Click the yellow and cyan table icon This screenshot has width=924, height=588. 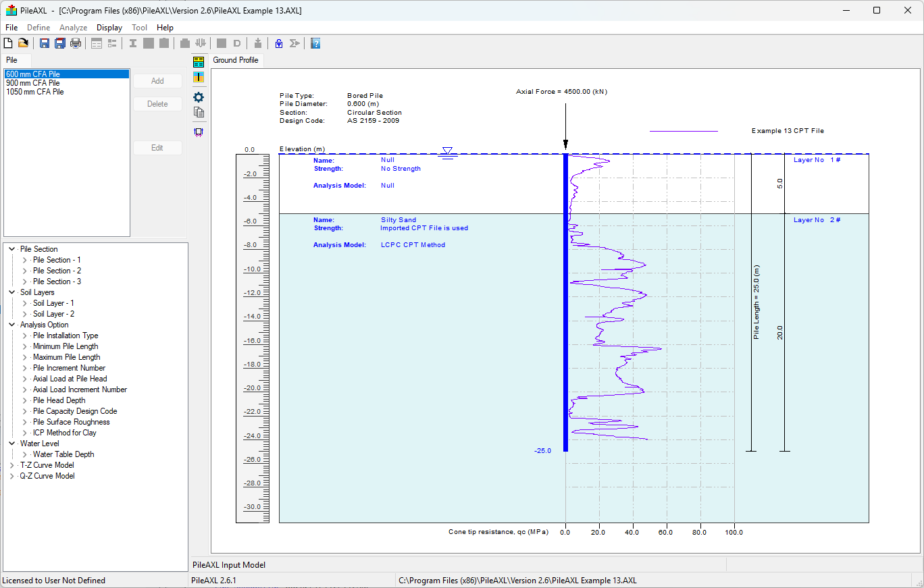(x=199, y=62)
